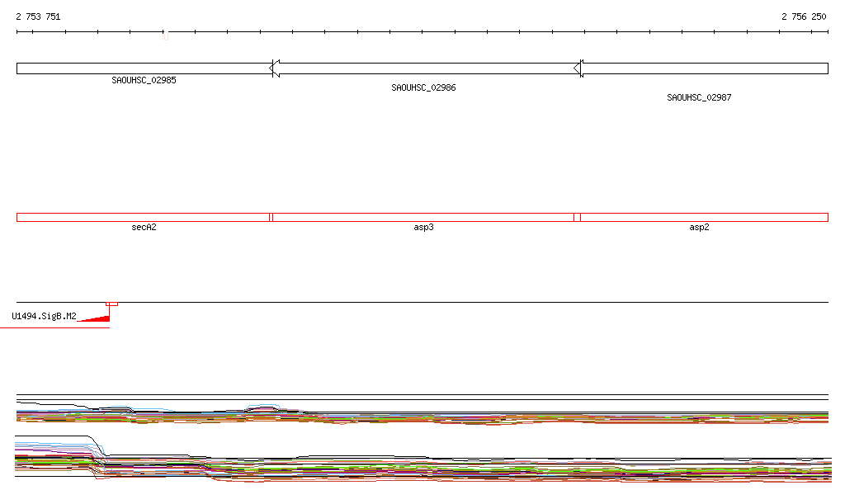Click the SAOUHSC_02987 gene arrow

(701, 68)
